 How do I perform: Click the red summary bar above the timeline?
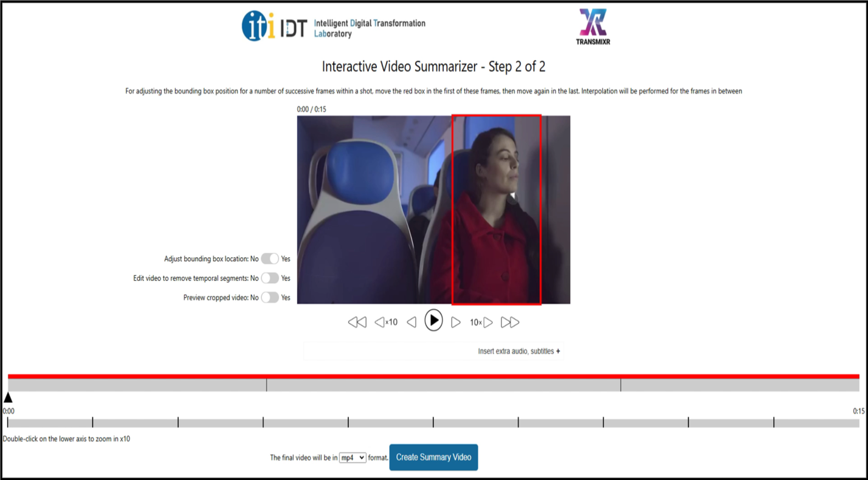click(433, 376)
